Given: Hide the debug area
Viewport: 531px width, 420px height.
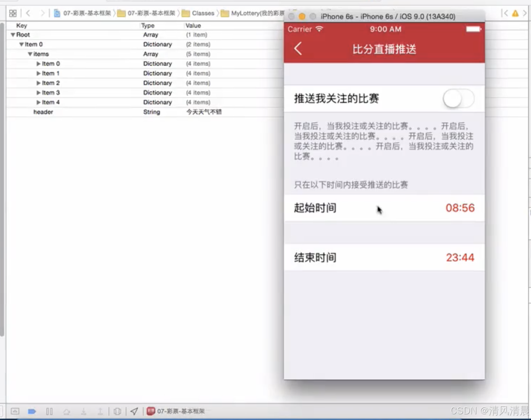Looking at the screenshot, I should (15, 411).
